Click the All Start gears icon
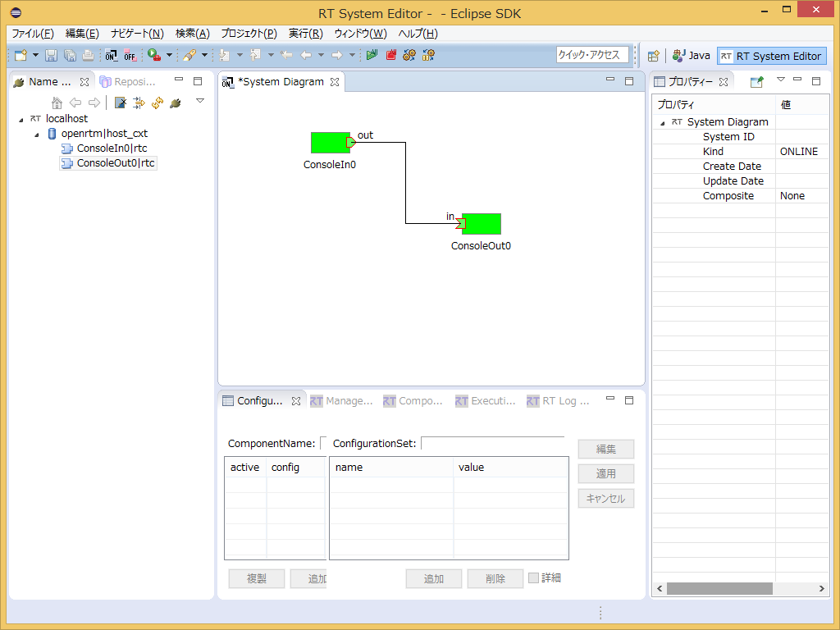Viewport: 840px width, 630px height. (409, 55)
